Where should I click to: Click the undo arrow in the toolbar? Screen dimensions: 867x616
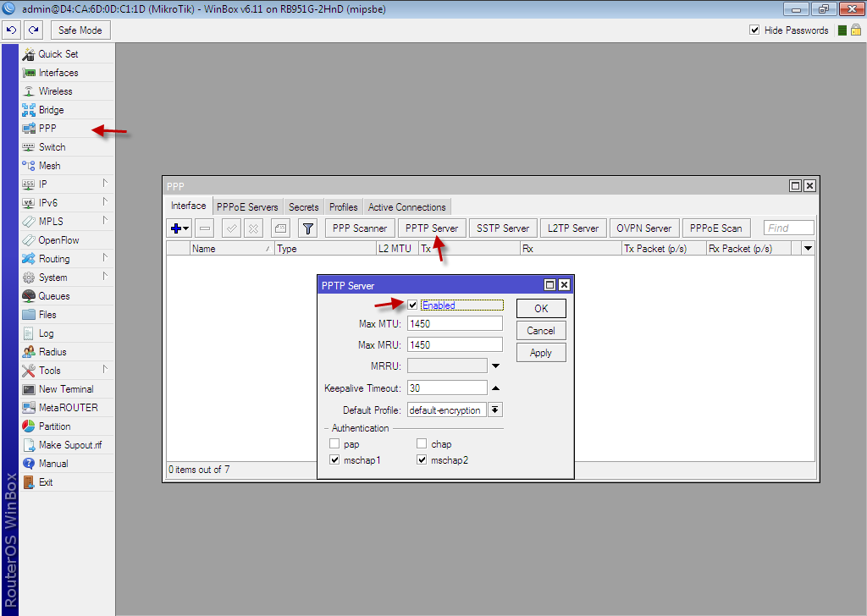click(12, 30)
